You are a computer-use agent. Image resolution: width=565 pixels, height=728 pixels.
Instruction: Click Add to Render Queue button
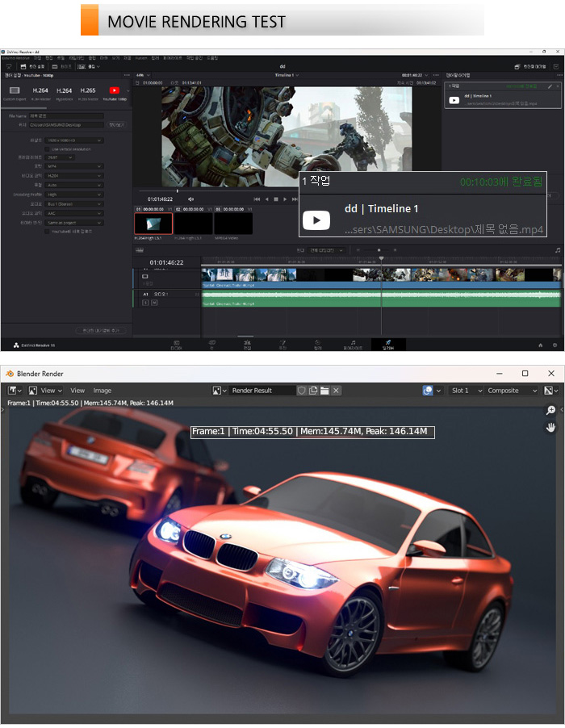(101, 330)
